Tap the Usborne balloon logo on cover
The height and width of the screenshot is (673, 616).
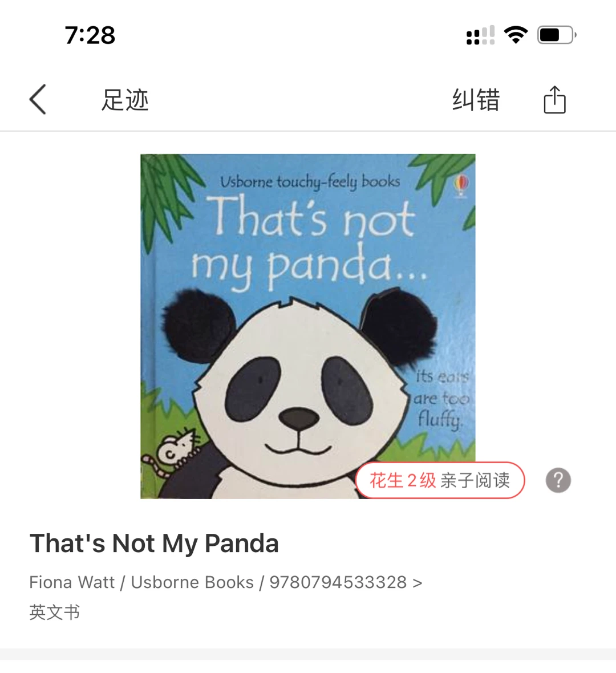461,186
